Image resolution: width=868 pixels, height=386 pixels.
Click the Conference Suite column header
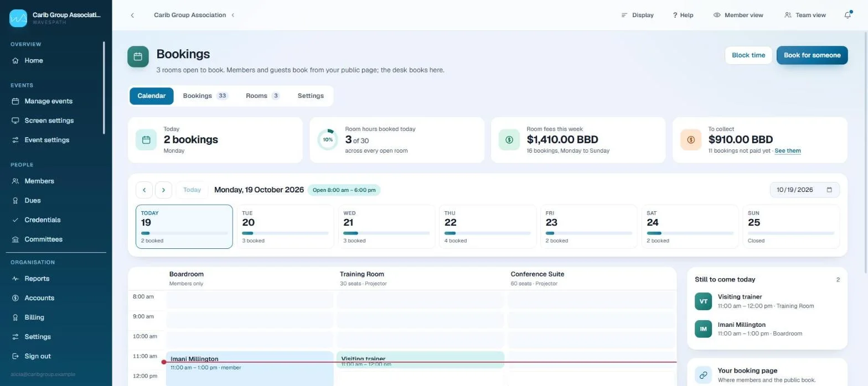click(592, 278)
